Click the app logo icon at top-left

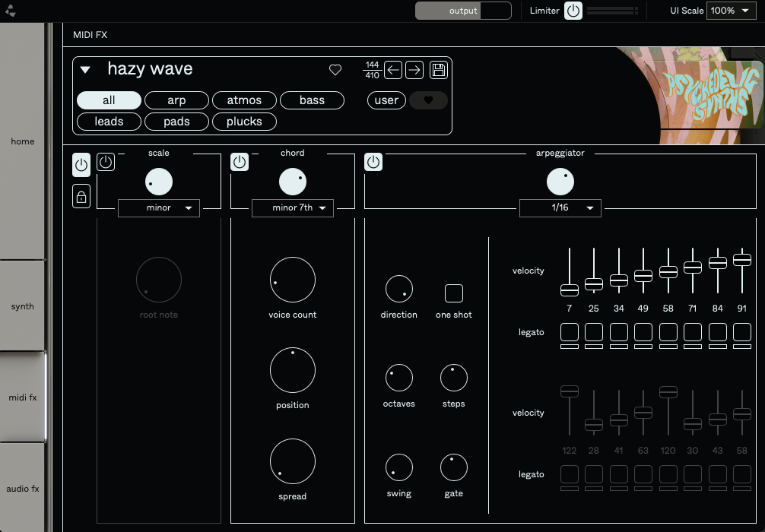[10, 11]
